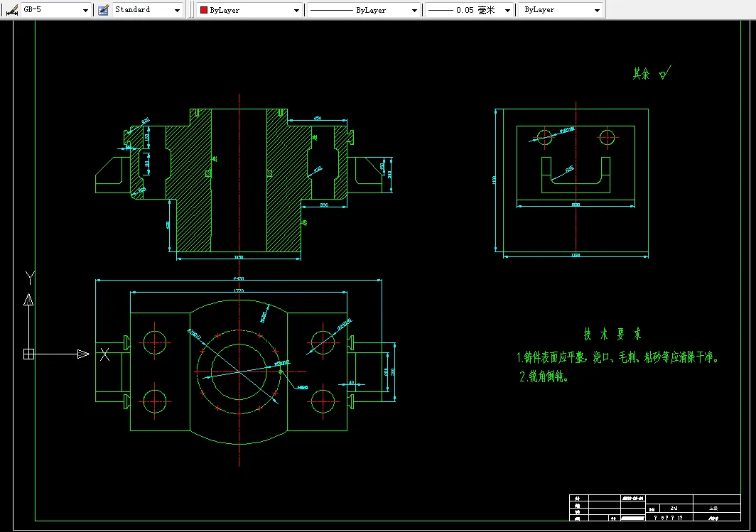Select the note line starting 1.铸件表面应平整

point(617,357)
